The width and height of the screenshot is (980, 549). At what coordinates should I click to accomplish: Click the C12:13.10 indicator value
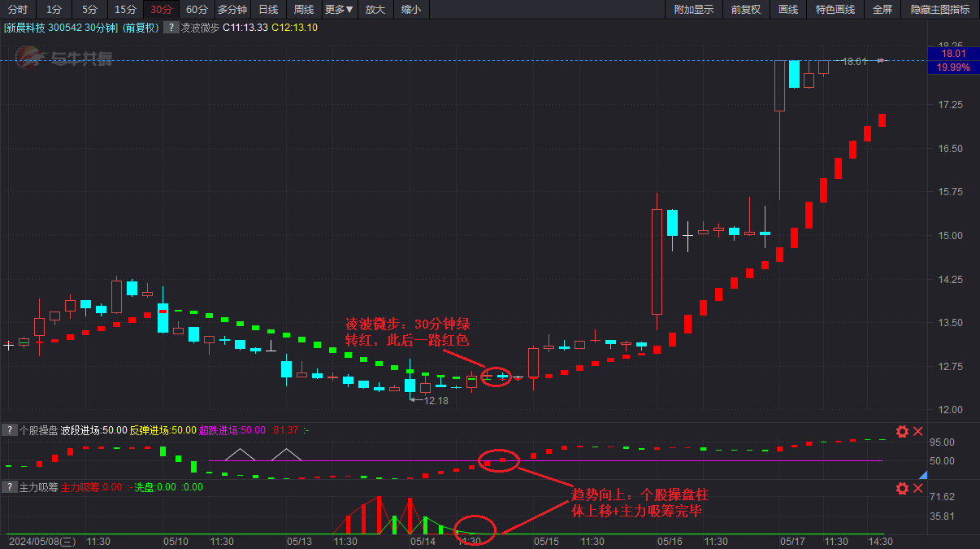[294, 28]
